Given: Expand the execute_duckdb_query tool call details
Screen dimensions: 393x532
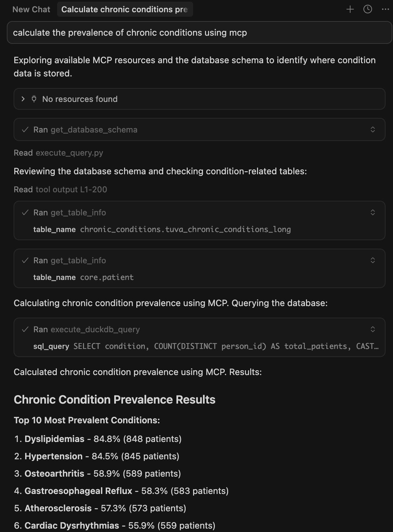Looking at the screenshot, I should pos(373,329).
